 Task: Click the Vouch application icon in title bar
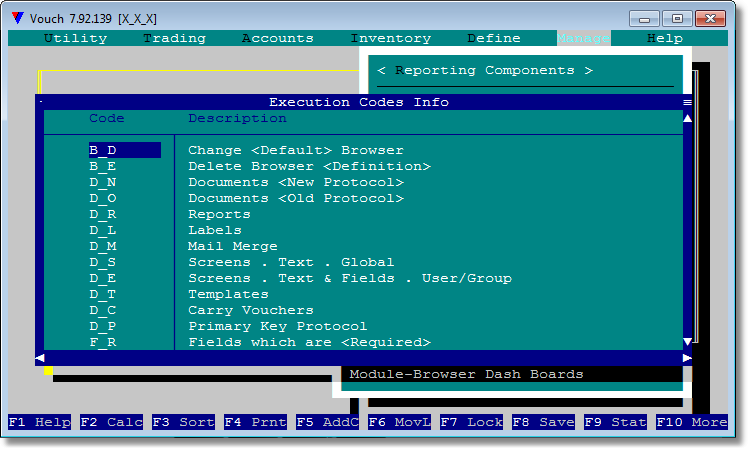coord(18,18)
